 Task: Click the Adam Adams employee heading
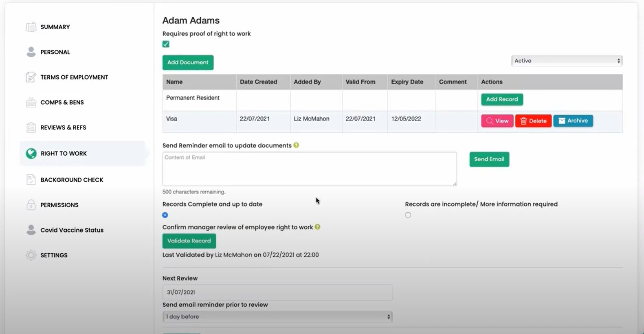click(x=191, y=20)
